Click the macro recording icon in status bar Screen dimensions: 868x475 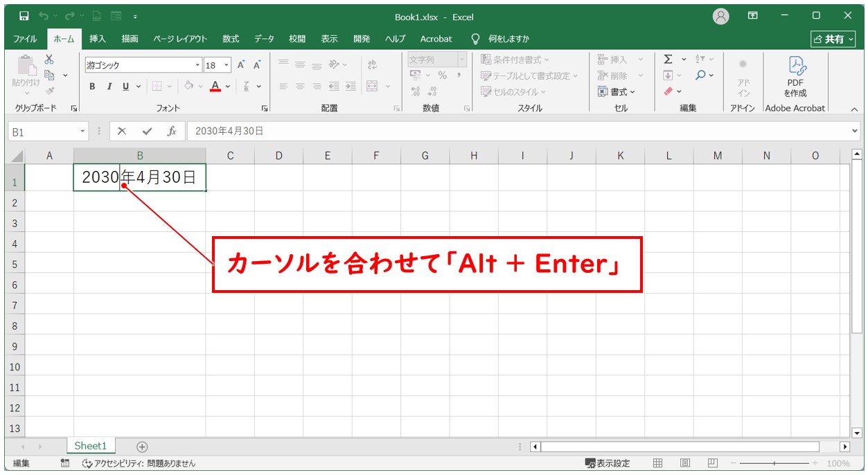click(x=64, y=463)
